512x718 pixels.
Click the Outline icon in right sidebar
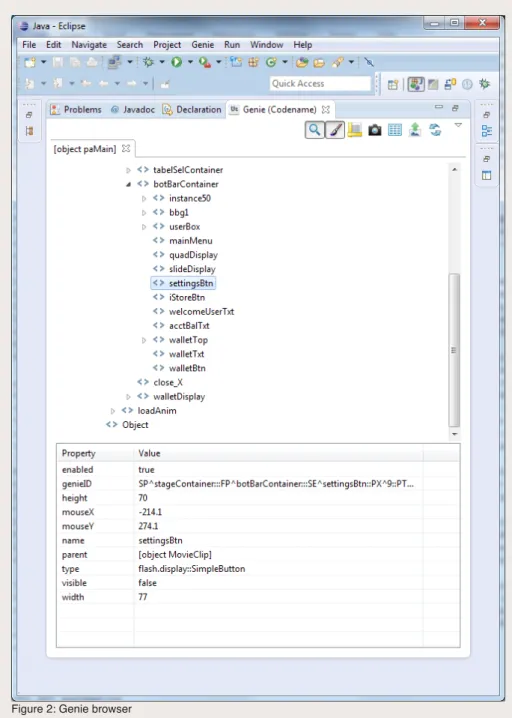[x=487, y=131]
